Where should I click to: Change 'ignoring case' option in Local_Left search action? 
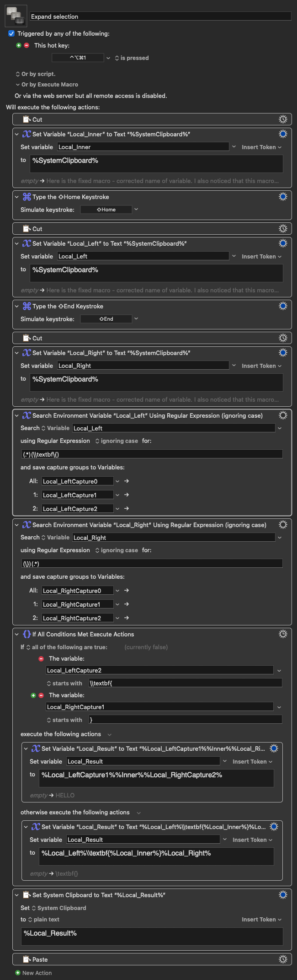pos(117,441)
